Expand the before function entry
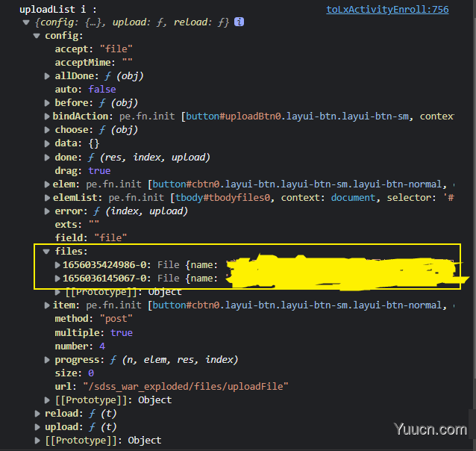476x451 pixels. click(47, 103)
